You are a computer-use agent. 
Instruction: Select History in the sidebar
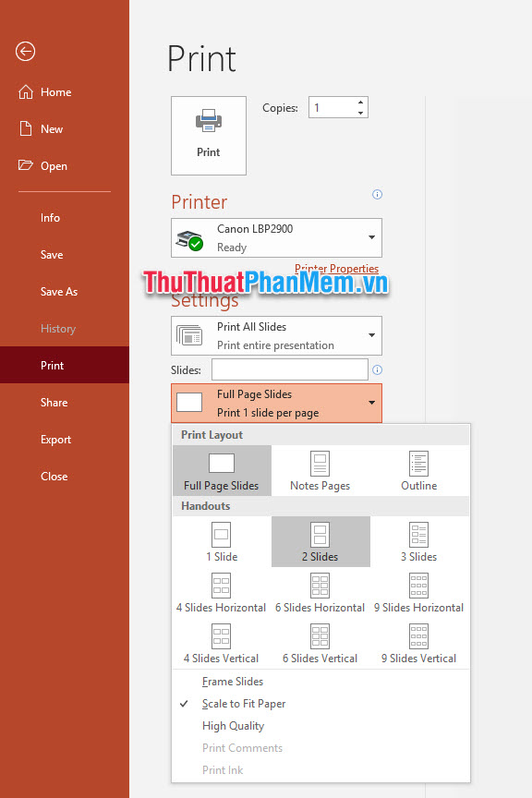[65, 329]
